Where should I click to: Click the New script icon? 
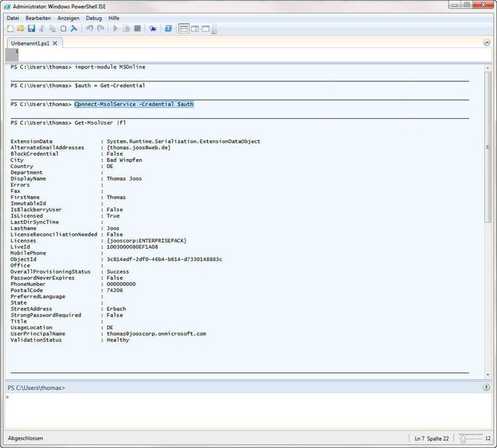click(x=10, y=29)
